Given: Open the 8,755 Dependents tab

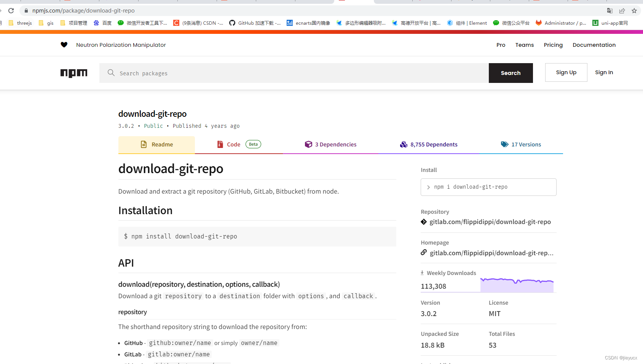Looking at the screenshot, I should click(x=429, y=145).
